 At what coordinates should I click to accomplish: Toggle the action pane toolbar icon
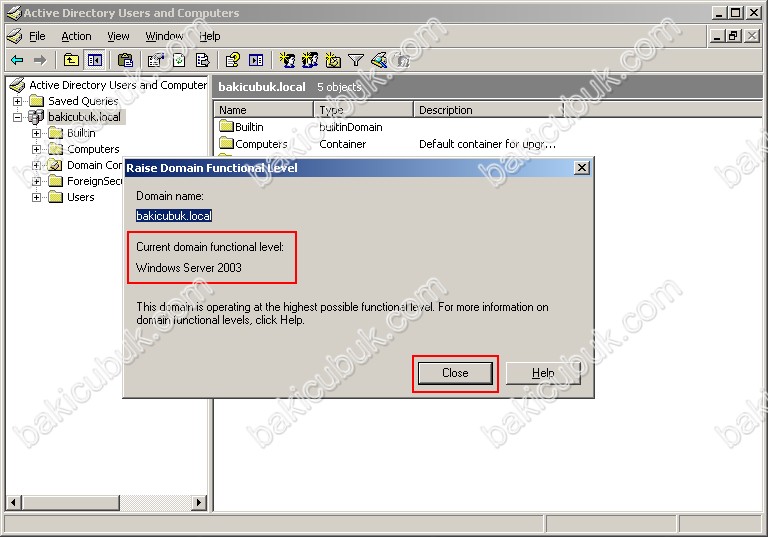tap(256, 60)
